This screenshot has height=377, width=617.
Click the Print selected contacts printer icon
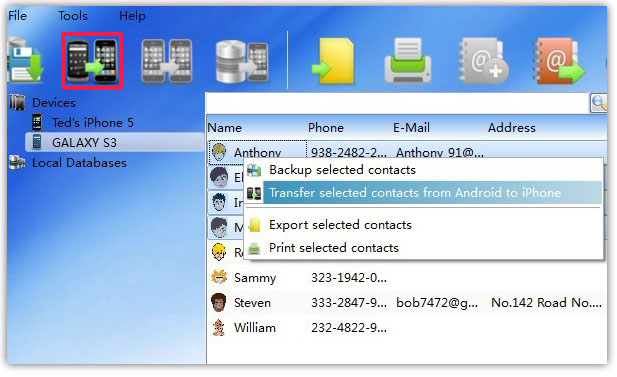254,248
